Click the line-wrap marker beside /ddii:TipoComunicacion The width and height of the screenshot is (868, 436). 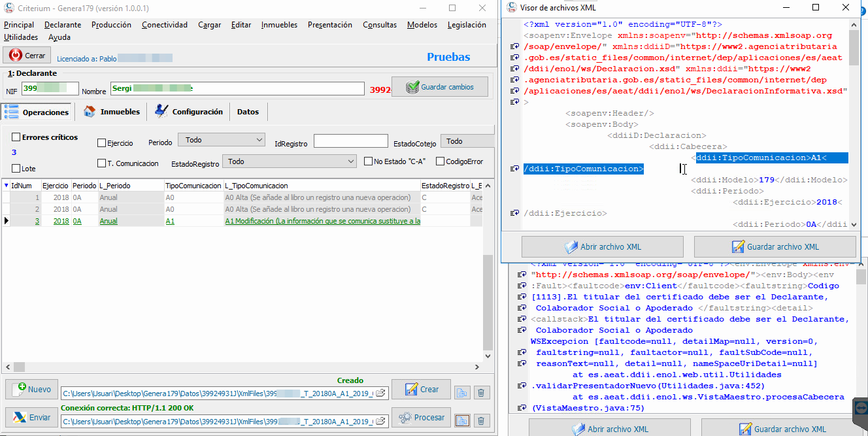click(515, 169)
